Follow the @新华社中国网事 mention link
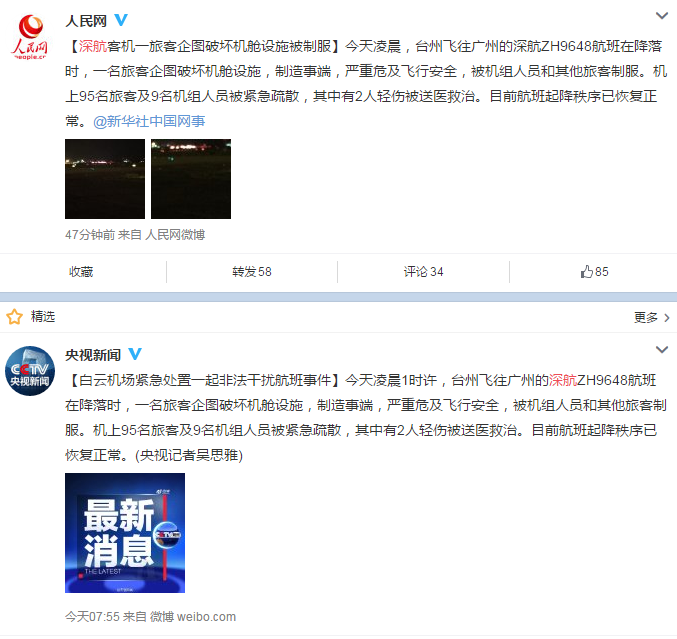The height and width of the screenshot is (639, 677). pos(149,121)
